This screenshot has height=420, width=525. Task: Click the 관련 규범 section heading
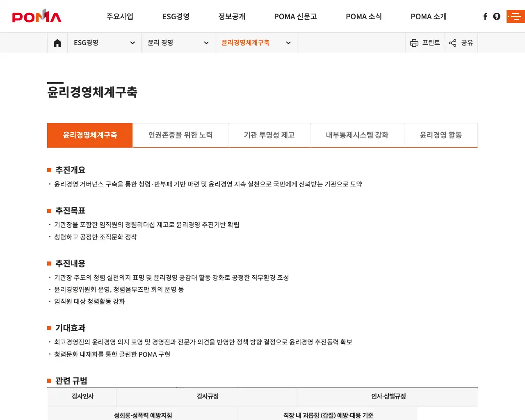(x=71, y=381)
